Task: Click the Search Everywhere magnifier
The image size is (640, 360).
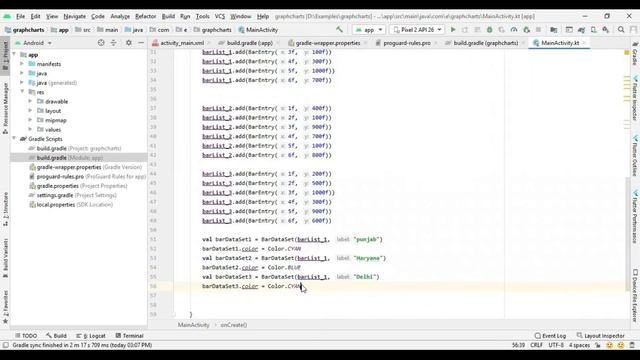Action: pyautogui.click(x=621, y=30)
